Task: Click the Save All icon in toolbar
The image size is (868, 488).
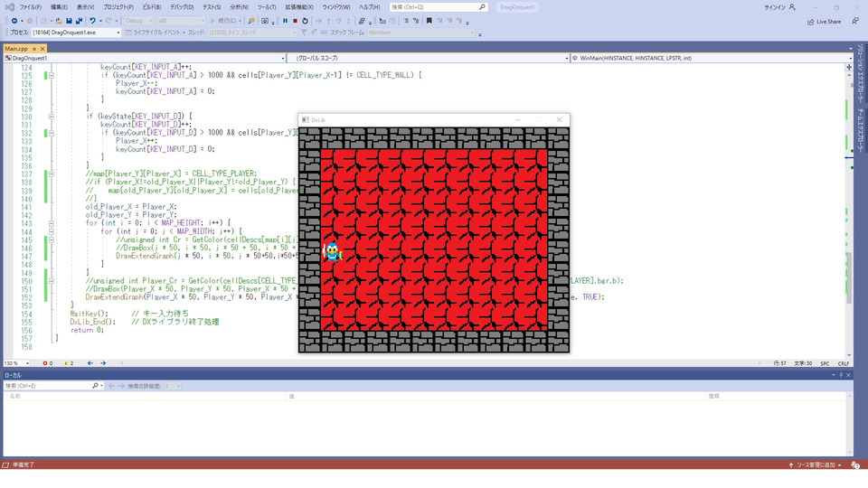Action: (x=79, y=21)
